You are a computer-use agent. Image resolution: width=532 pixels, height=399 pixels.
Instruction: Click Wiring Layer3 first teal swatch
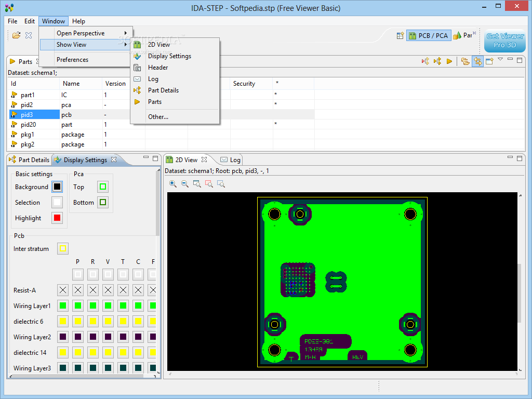click(x=63, y=368)
